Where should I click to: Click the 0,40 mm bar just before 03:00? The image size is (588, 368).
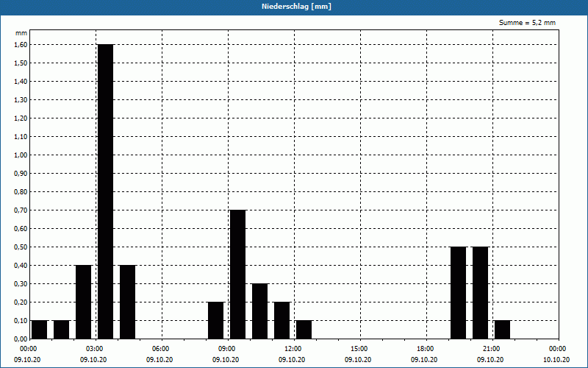point(84,302)
